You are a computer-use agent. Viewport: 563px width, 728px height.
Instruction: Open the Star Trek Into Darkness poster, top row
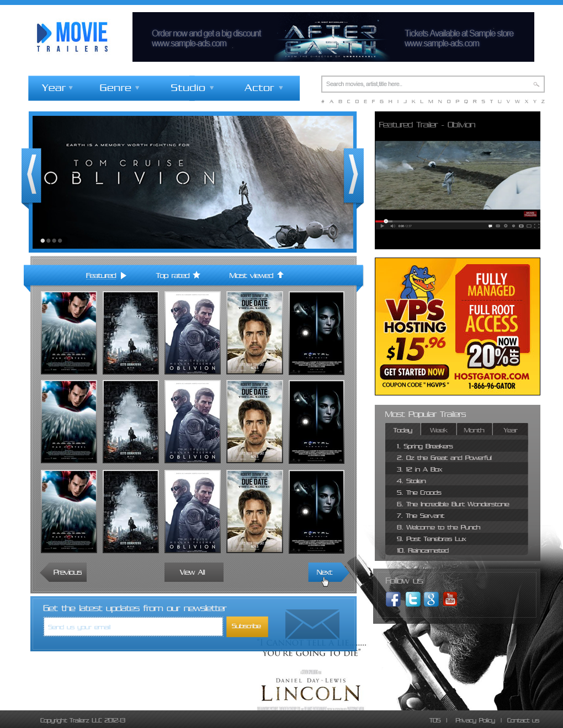(131, 333)
